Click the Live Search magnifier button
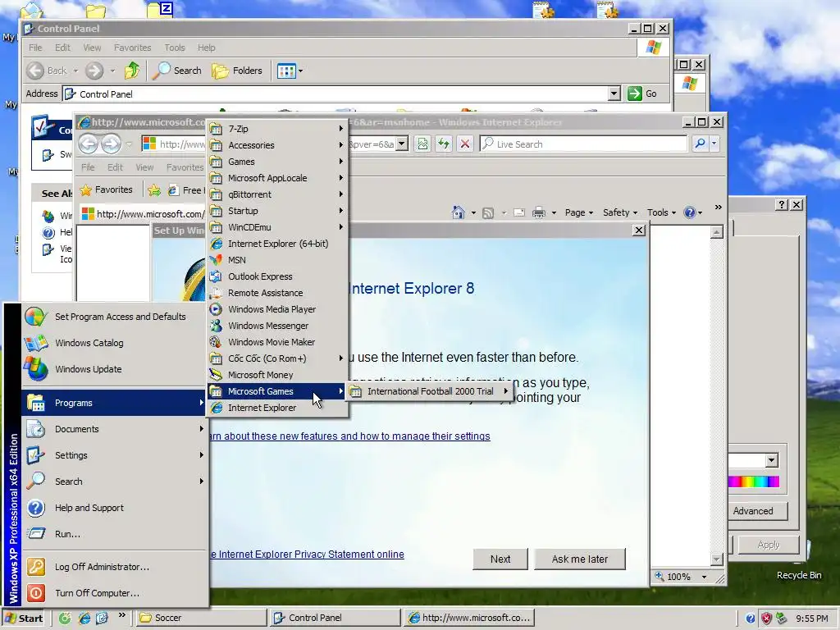The height and width of the screenshot is (630, 840). (700, 144)
